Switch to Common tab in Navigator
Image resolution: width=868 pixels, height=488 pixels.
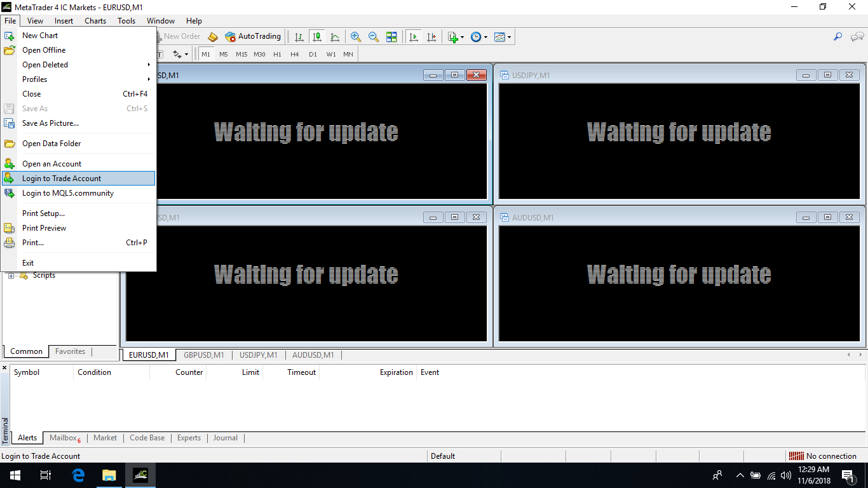pyautogui.click(x=27, y=351)
